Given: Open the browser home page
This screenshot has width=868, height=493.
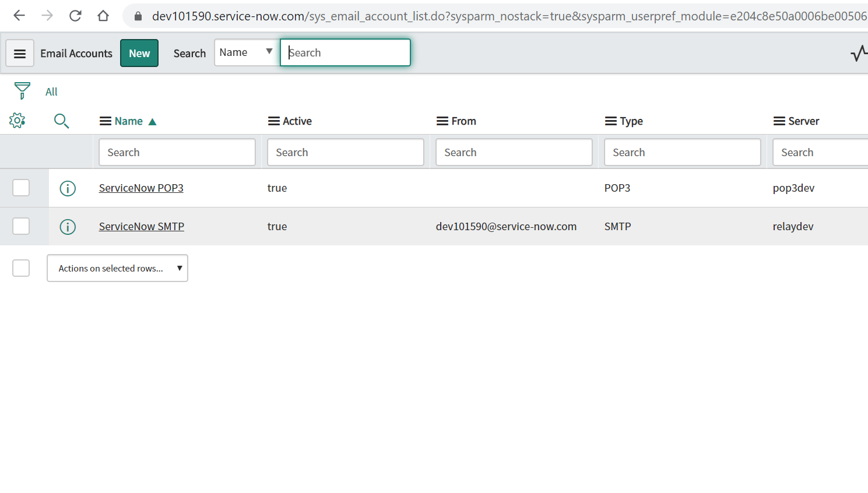Looking at the screenshot, I should coord(103,16).
